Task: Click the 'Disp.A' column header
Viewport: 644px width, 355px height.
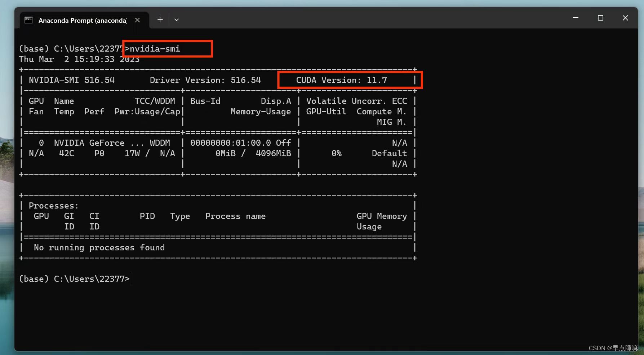Action: (276, 101)
